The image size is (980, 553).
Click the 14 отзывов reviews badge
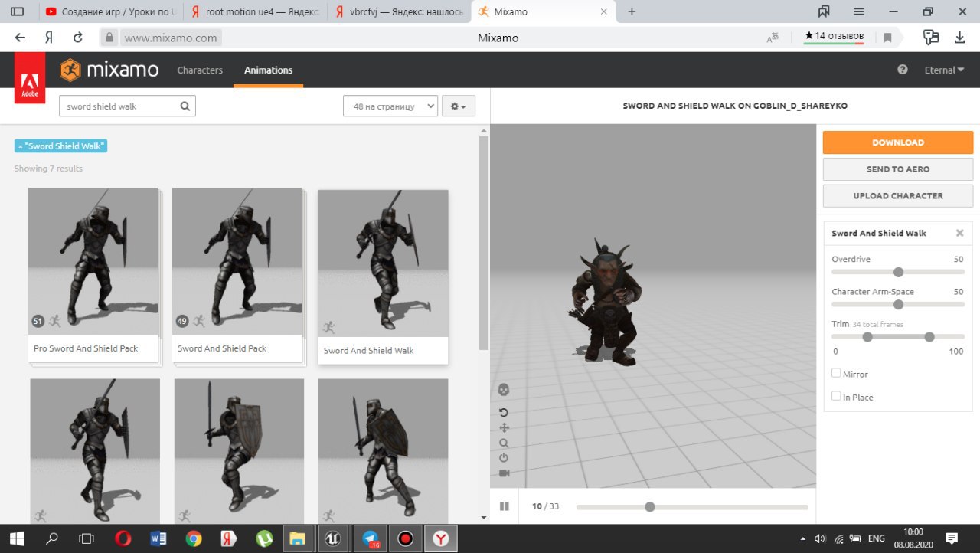coord(834,36)
